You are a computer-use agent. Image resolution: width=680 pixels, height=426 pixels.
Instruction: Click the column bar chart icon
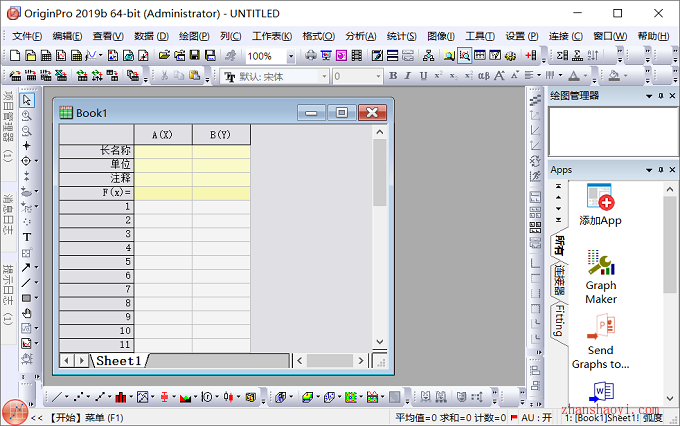coord(121,397)
